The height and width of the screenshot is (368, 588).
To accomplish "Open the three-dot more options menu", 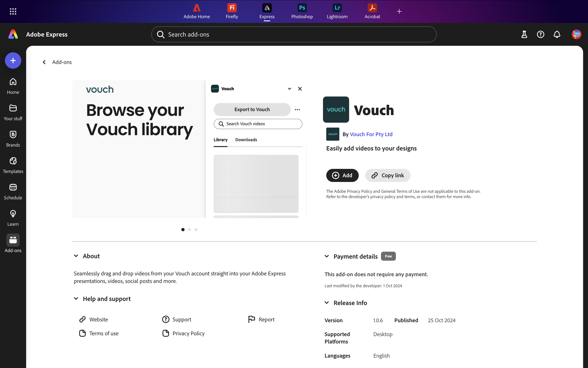I will 297,110.
